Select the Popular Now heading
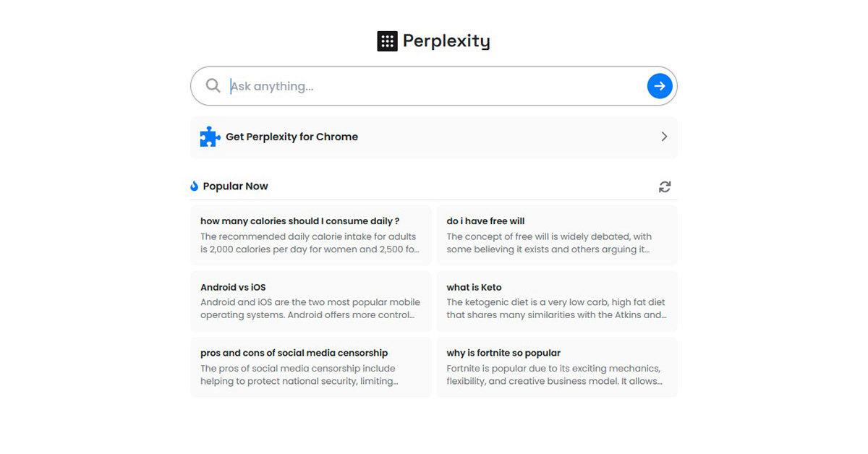 [x=235, y=187]
